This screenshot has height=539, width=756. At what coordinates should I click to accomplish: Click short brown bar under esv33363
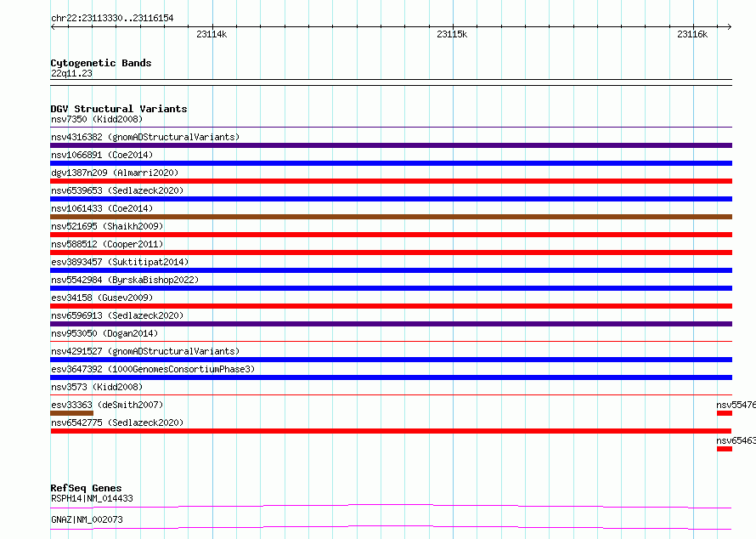tap(72, 413)
